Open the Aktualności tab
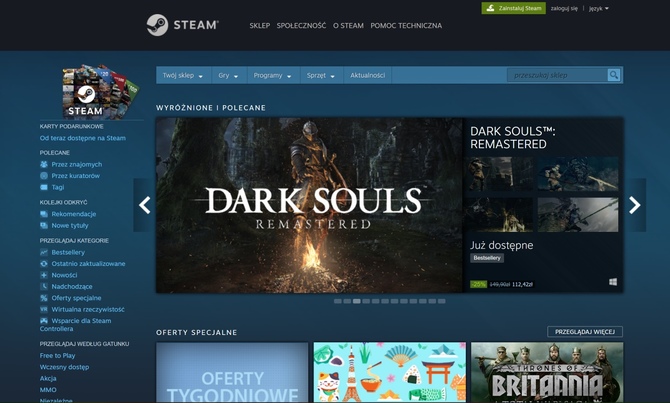The width and height of the screenshot is (670, 403). 367,75
